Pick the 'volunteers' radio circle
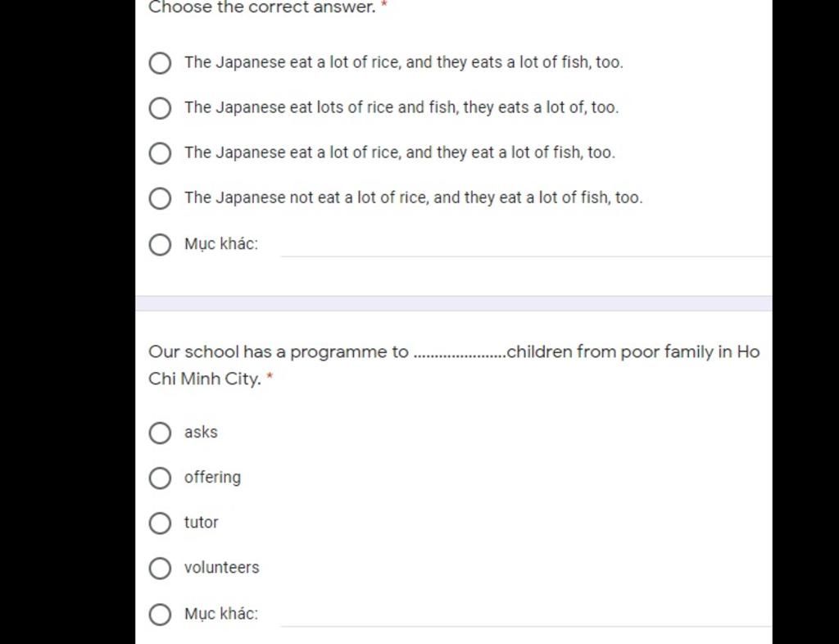Screen dimensions: 839x644 [160, 568]
